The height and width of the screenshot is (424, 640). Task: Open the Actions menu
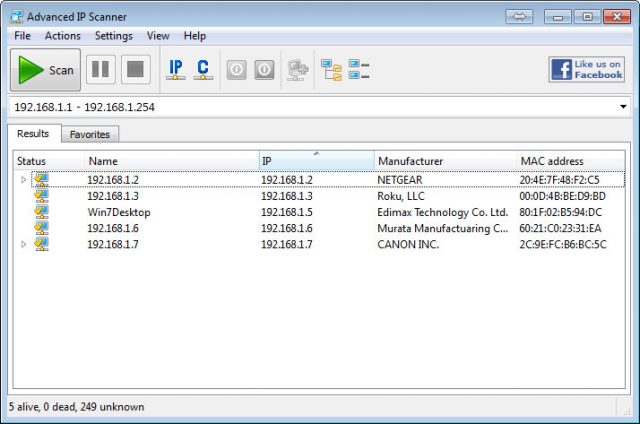(62, 36)
